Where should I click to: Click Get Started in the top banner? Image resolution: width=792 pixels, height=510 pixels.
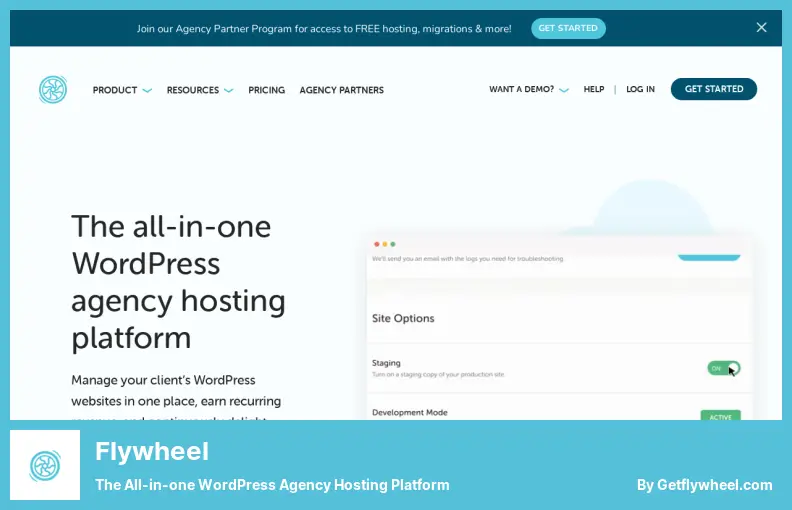tap(568, 28)
